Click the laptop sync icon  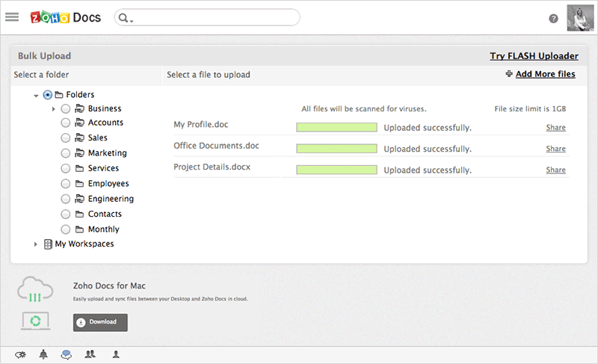tap(35, 321)
